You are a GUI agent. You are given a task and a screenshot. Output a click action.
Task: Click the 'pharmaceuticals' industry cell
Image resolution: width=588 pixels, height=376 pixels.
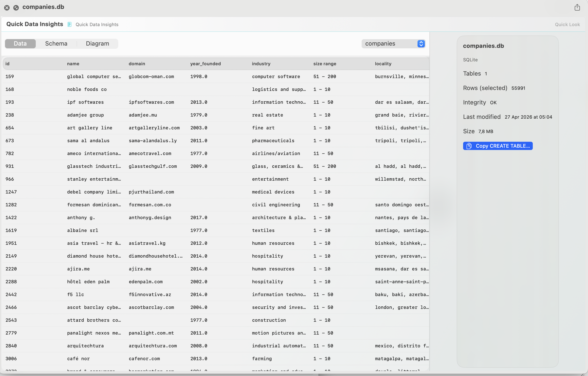(x=273, y=141)
